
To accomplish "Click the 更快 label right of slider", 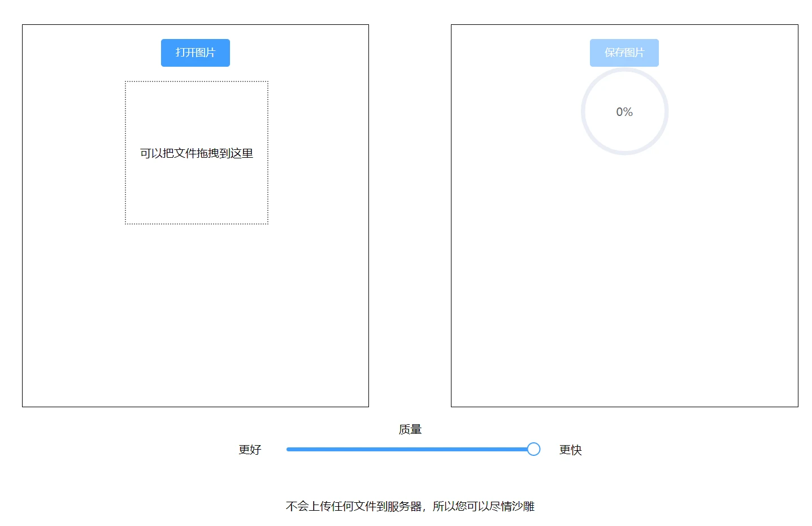I will click(570, 450).
